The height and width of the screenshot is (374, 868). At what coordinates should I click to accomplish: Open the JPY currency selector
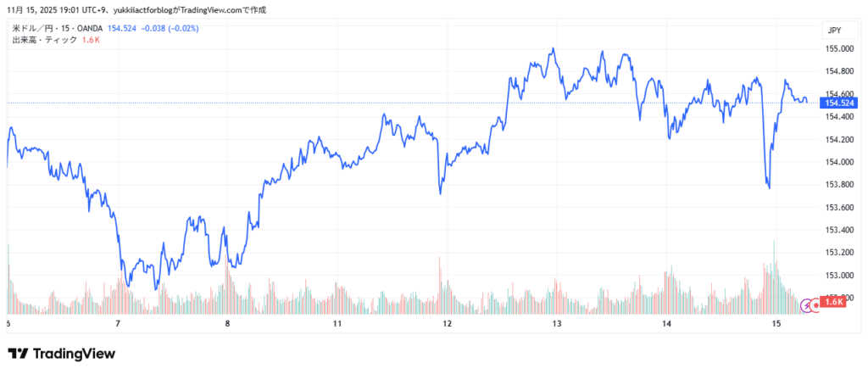(834, 31)
